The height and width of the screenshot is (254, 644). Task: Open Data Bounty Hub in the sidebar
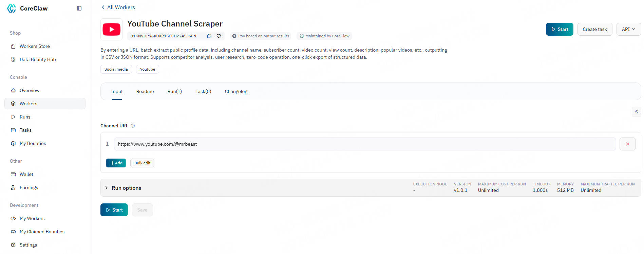click(37, 59)
